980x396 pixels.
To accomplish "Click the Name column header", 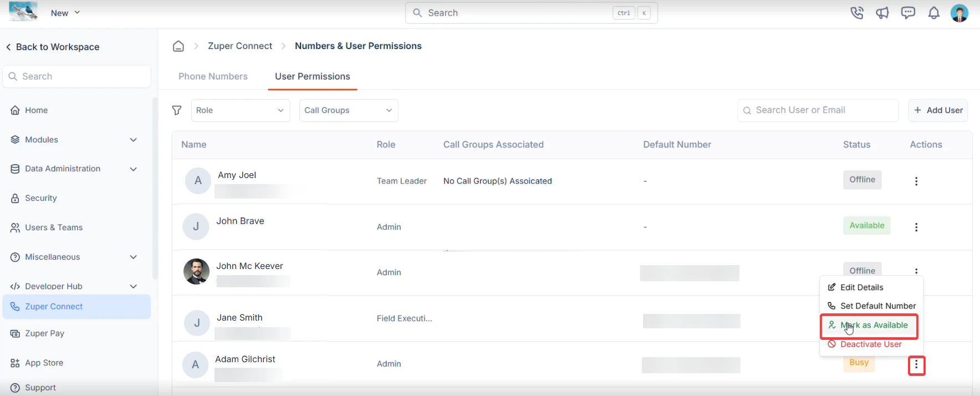I will 194,145.
